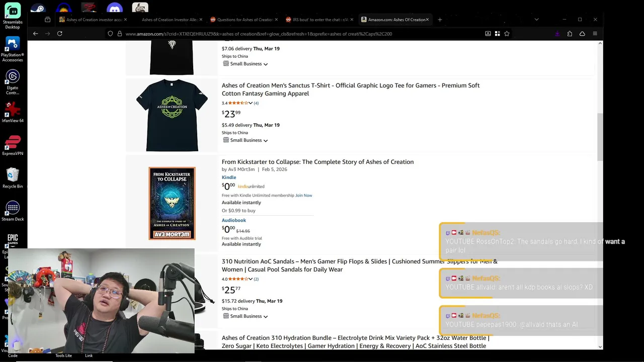Viewport: 644px width, 362px height.
Task: Expand the 3.4 star rating popover chevron
Action: click(x=251, y=103)
